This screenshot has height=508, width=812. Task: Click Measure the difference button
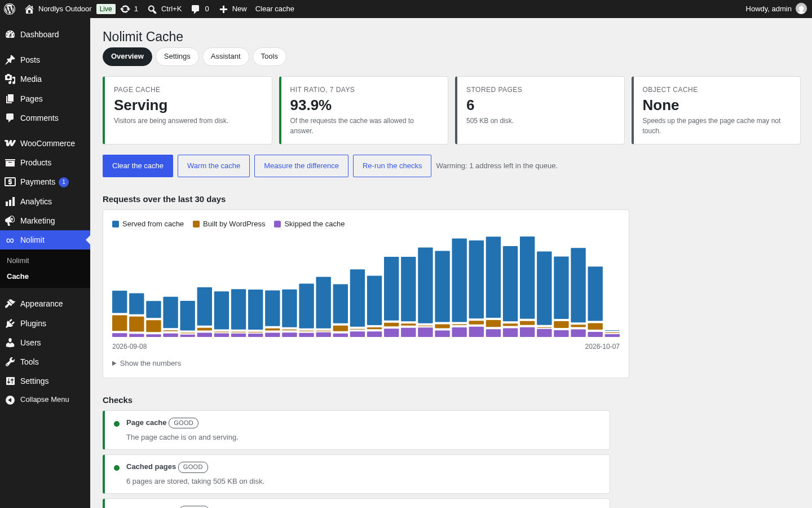(301, 166)
